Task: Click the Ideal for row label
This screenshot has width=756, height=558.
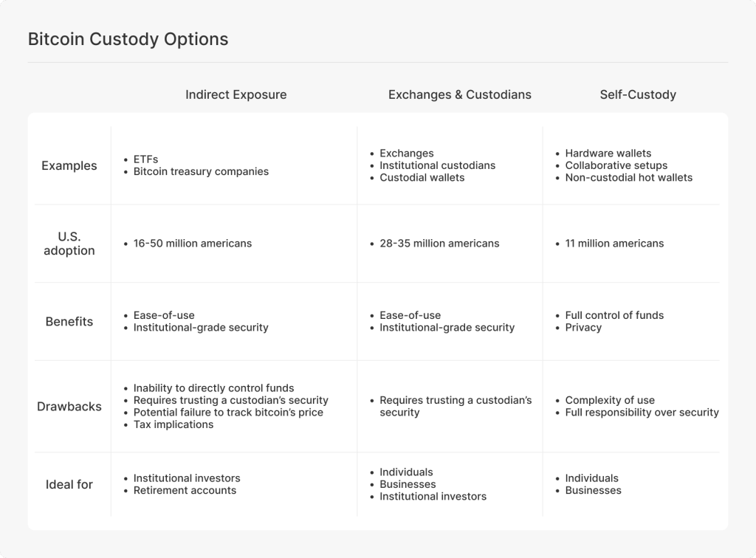Action: pyautogui.click(x=69, y=484)
